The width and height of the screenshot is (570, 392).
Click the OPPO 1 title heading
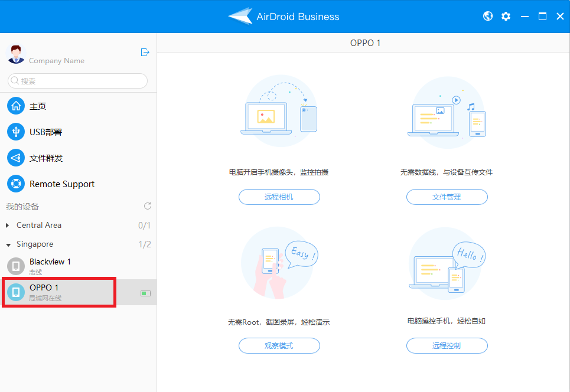point(365,43)
